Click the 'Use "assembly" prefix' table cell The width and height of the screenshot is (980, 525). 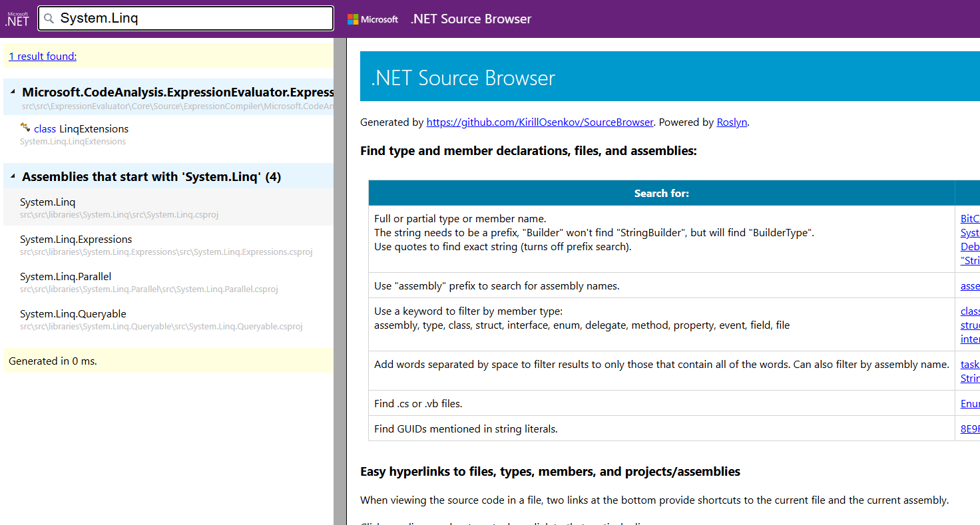point(662,285)
